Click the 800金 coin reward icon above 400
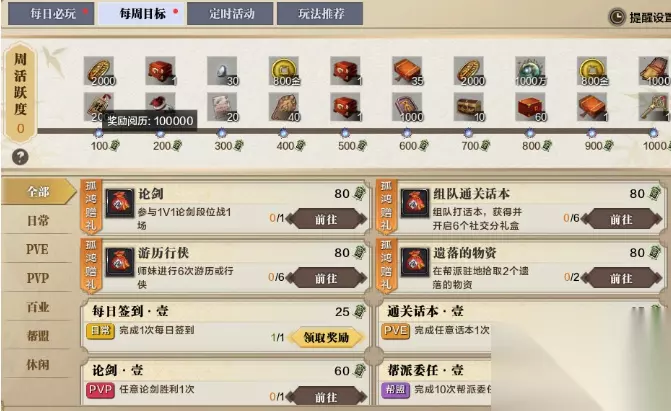The image size is (671, 411). [284, 71]
